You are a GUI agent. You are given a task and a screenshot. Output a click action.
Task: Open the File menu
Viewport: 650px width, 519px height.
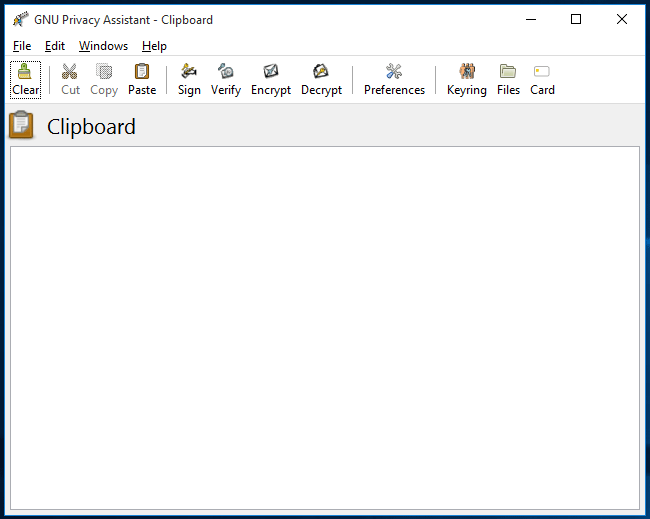(22, 46)
